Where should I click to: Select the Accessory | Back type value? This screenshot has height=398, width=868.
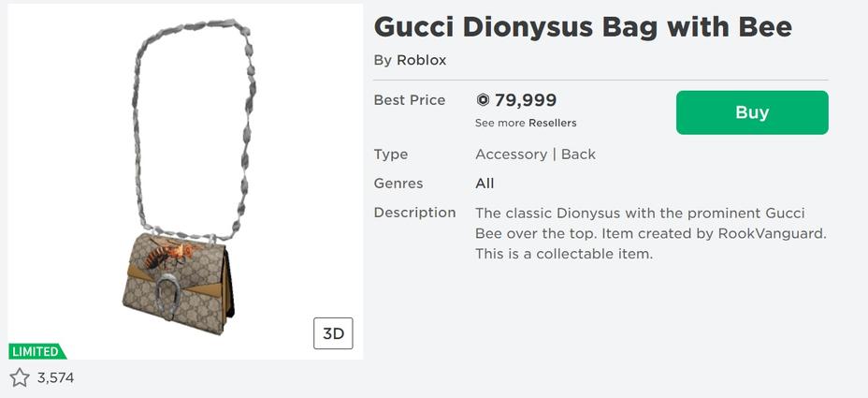535,155
